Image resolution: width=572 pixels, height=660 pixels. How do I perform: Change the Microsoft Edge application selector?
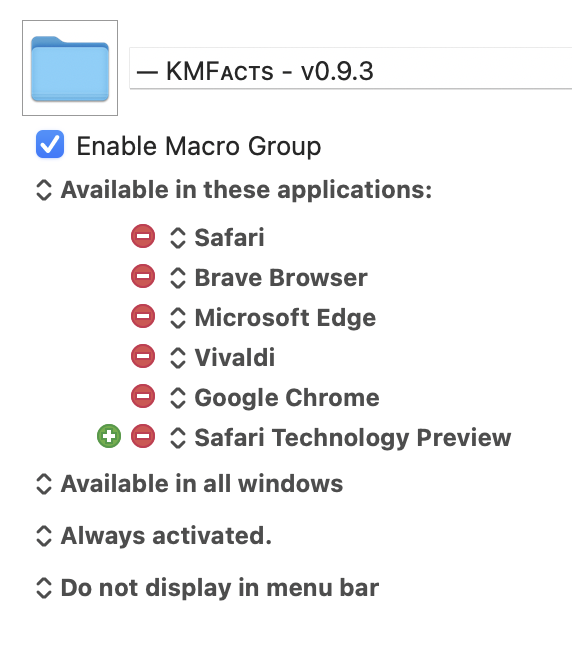point(273,317)
